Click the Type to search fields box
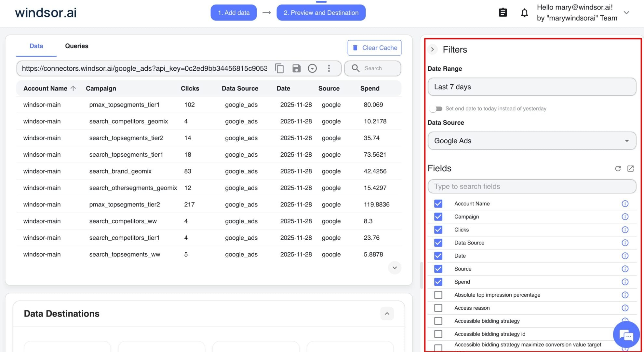 click(532, 186)
